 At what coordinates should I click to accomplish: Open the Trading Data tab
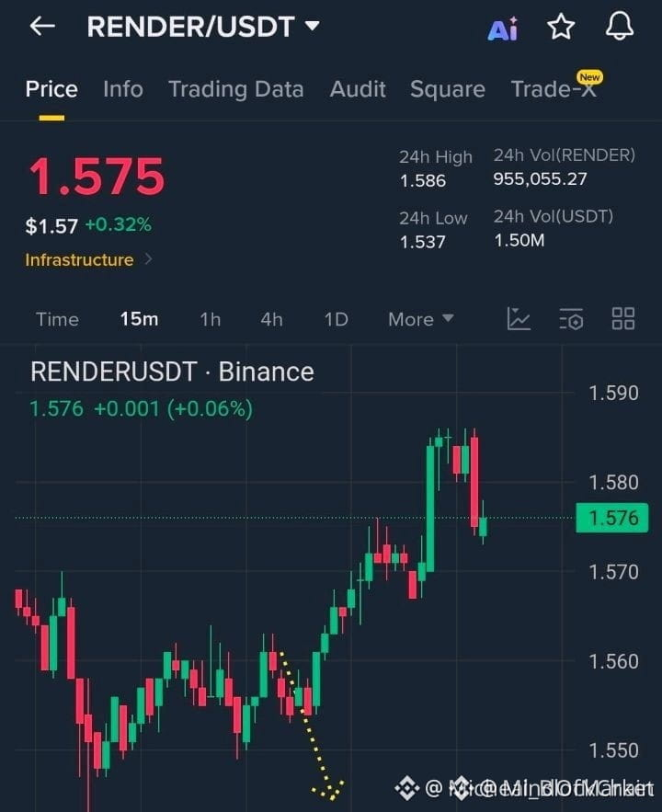pos(236,89)
